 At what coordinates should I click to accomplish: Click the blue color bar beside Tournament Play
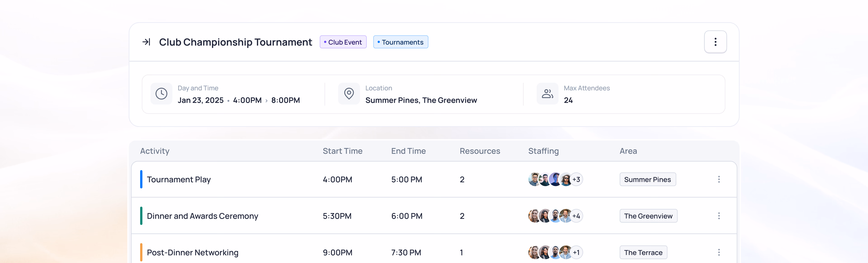point(141,179)
